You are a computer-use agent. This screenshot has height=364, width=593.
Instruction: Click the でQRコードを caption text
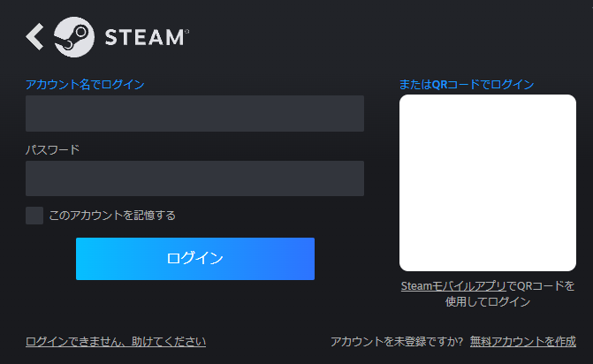(541, 286)
